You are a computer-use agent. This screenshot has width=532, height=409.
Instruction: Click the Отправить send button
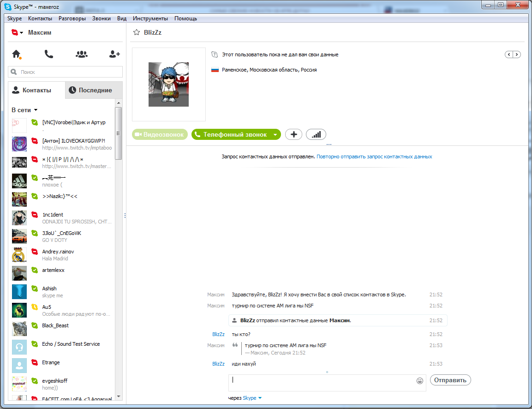(450, 380)
